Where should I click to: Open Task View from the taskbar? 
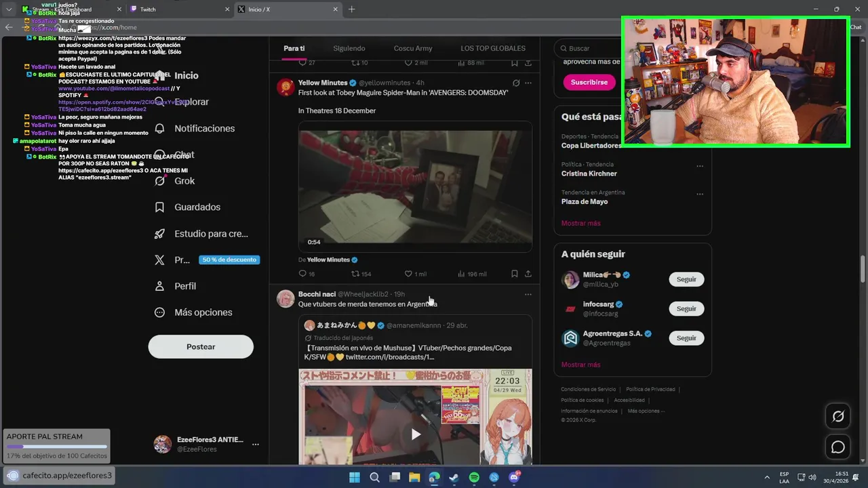pos(395,477)
